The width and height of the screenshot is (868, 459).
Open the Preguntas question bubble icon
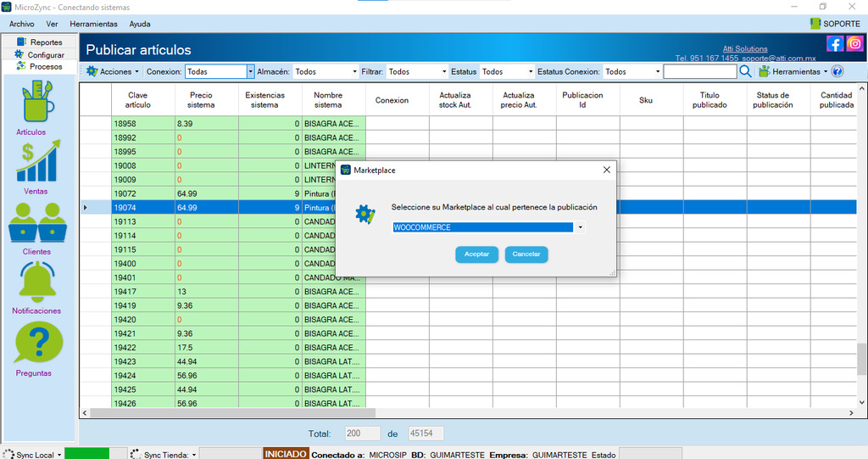(39, 344)
